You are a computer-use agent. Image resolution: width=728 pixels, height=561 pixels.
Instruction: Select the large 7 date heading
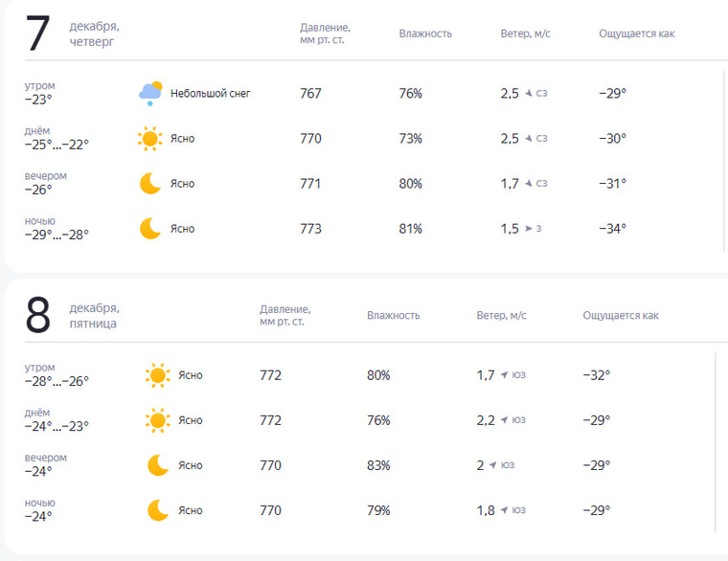(37, 33)
